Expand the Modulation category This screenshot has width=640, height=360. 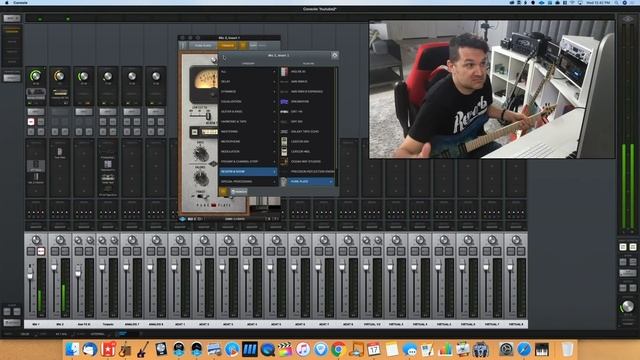coord(248,151)
